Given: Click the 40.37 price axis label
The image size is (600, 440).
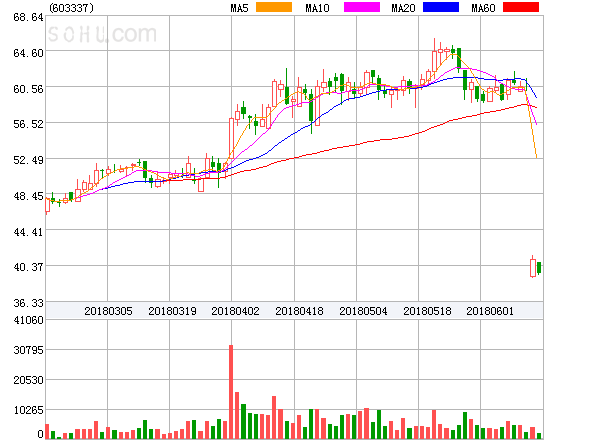Looking at the screenshot, I should (28, 267).
